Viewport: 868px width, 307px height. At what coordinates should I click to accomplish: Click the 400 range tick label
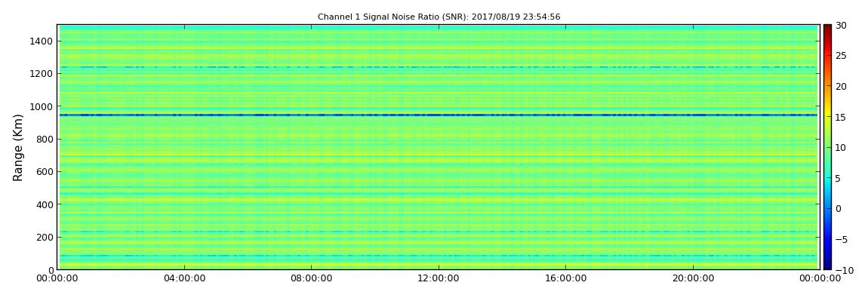tap(45, 204)
